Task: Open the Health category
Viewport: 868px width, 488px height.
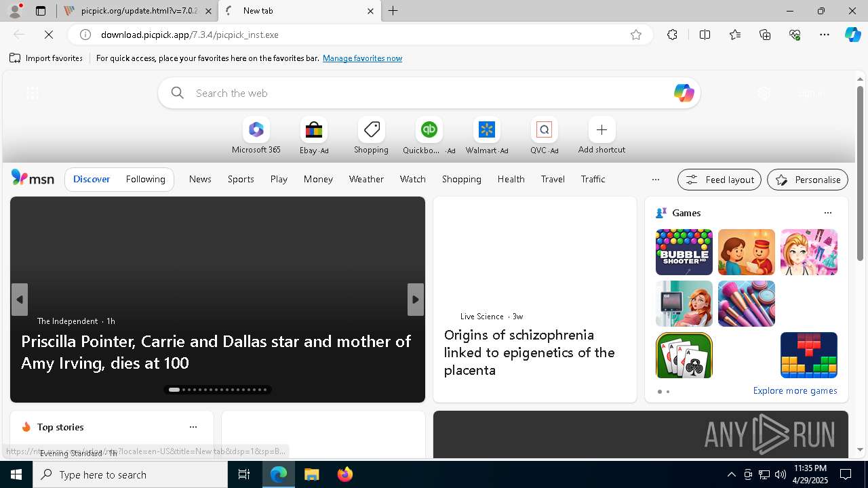Action: pos(511,179)
